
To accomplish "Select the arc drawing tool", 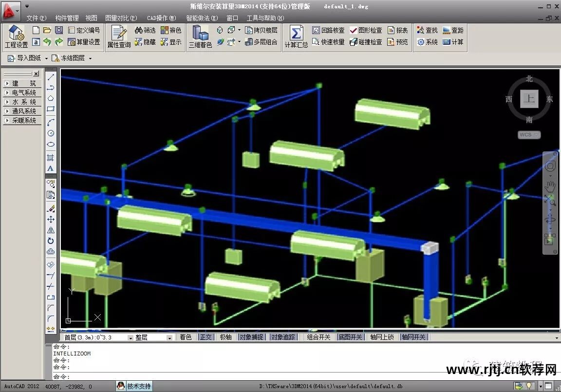I will 51,122.
